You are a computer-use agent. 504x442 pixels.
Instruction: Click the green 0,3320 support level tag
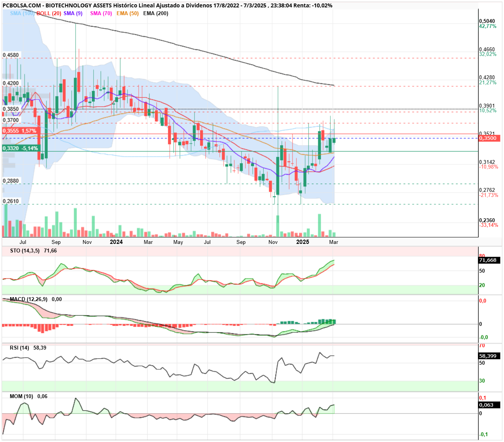tap(20, 148)
